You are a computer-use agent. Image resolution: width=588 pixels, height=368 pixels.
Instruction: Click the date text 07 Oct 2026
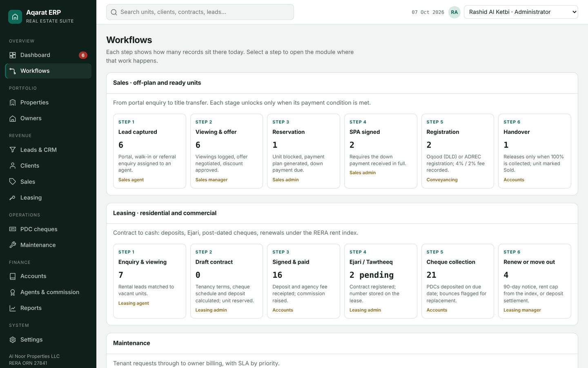[428, 12]
